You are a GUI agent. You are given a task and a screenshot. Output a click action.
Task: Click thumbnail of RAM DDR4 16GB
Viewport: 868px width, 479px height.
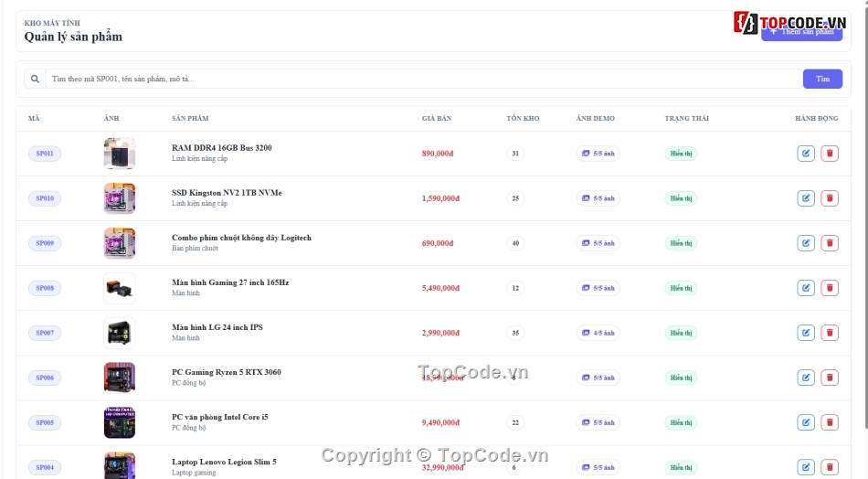click(x=120, y=154)
